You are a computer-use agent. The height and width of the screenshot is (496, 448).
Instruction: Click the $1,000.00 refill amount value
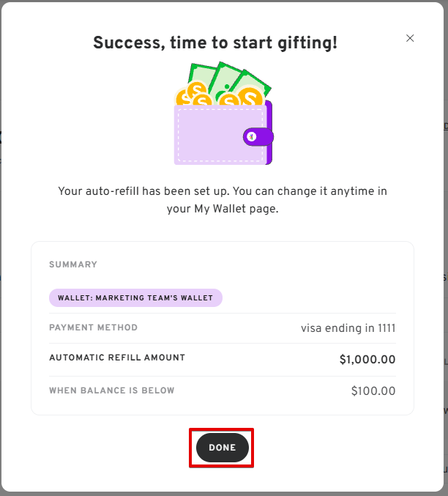pos(367,359)
